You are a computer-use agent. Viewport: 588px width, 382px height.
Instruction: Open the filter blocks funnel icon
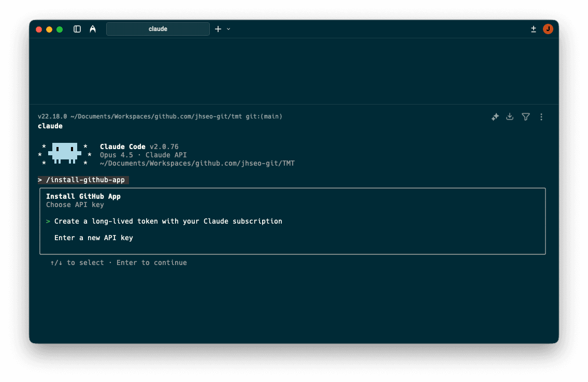[526, 117]
